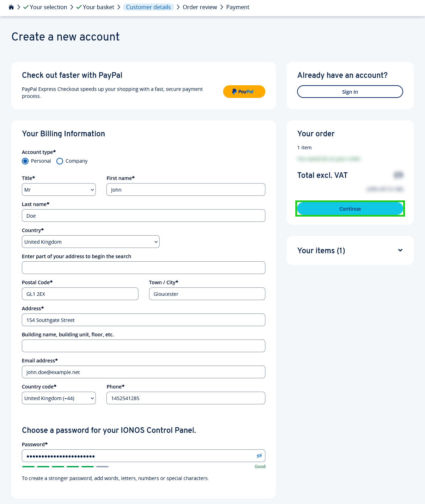Open the Title dropdown
Screen dimensions: 425x504
tap(59, 189)
